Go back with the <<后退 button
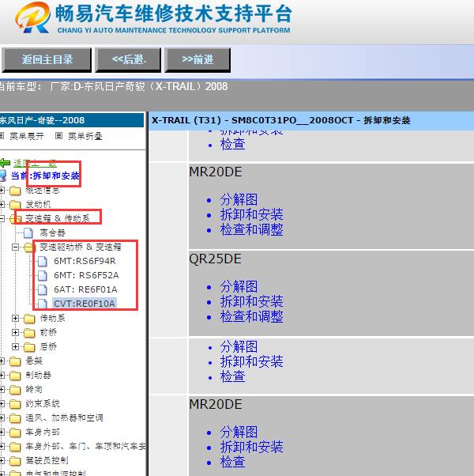 (x=128, y=59)
